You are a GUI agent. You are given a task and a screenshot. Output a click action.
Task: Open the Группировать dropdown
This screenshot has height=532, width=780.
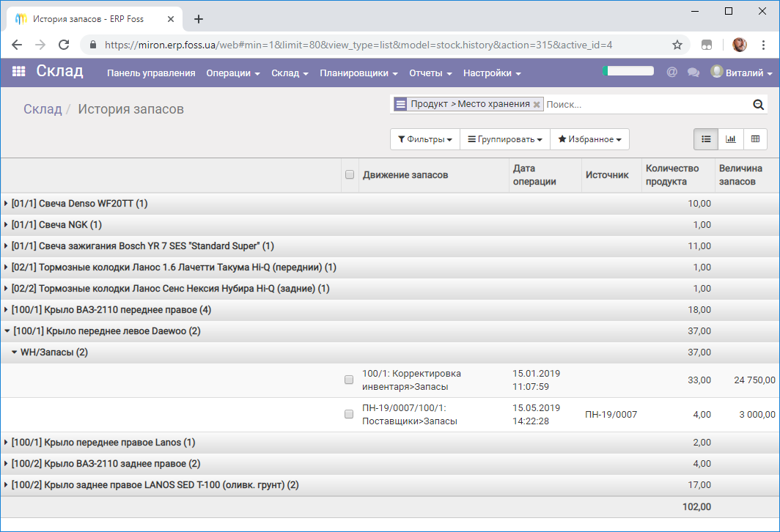tap(505, 139)
